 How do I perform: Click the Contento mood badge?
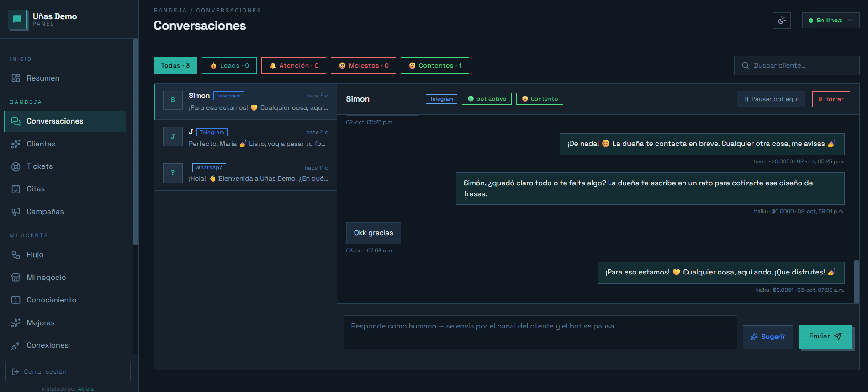pyautogui.click(x=540, y=99)
